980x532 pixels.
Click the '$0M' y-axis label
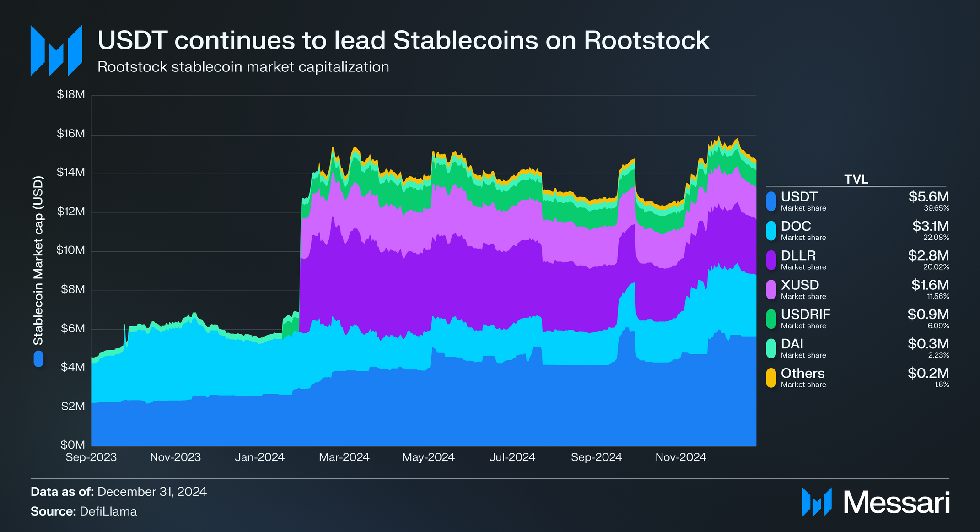click(x=73, y=445)
